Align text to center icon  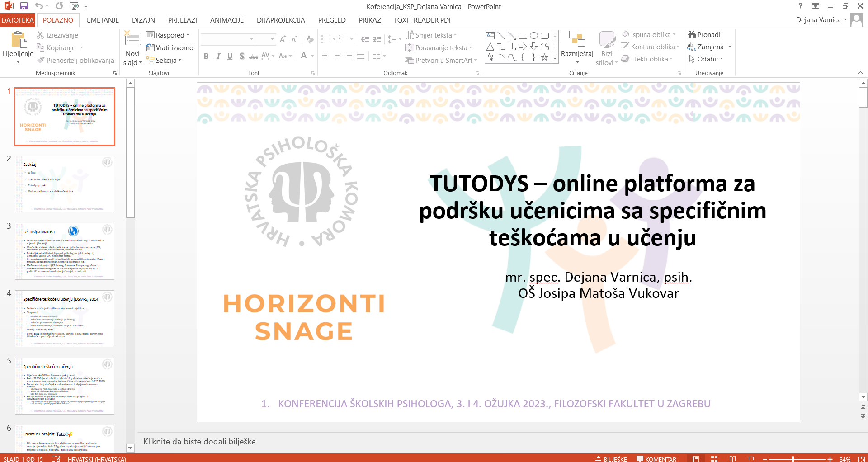point(337,56)
